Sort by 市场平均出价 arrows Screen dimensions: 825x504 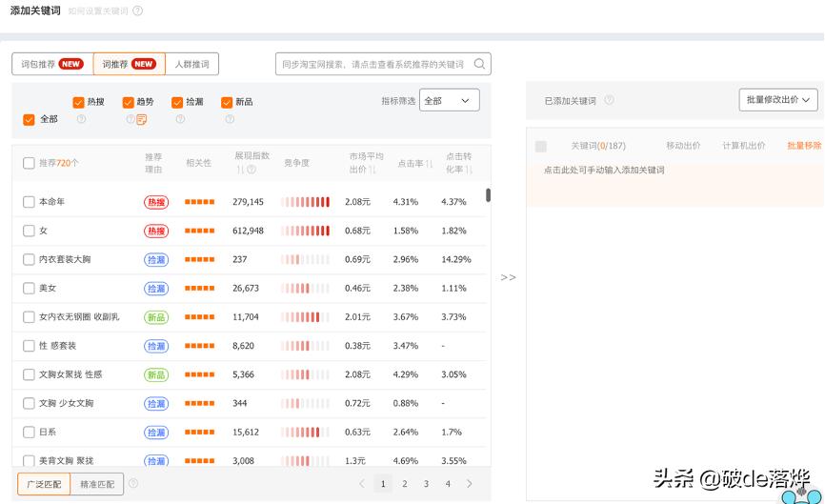(x=372, y=170)
